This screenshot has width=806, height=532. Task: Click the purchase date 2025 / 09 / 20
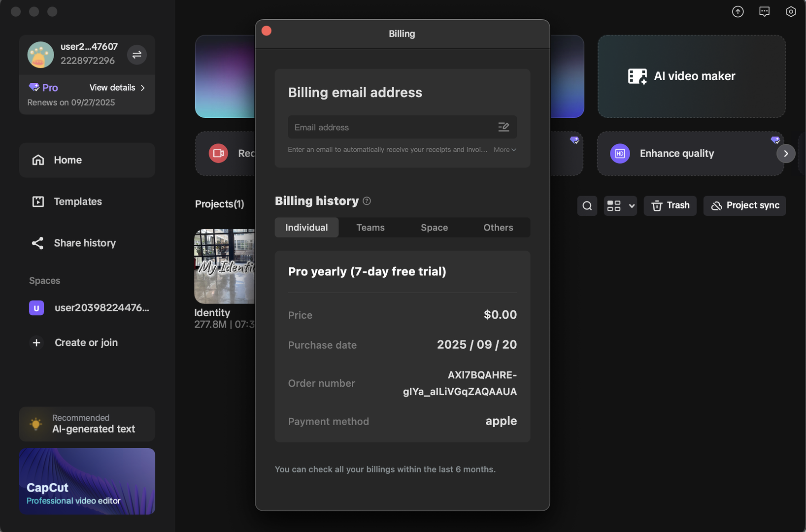[477, 345]
